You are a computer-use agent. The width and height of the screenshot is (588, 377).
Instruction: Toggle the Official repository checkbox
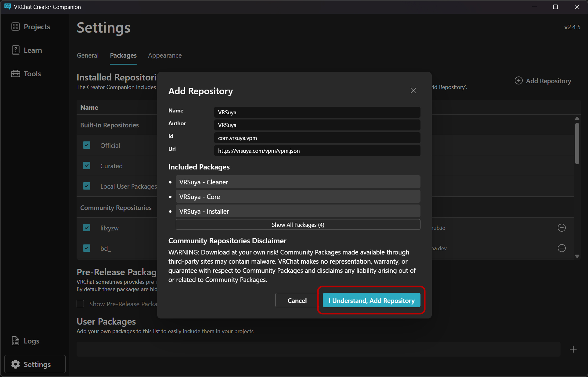coord(87,145)
